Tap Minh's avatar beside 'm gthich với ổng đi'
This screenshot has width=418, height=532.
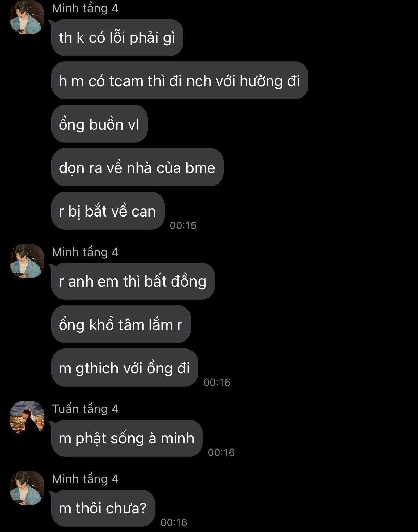27,261
